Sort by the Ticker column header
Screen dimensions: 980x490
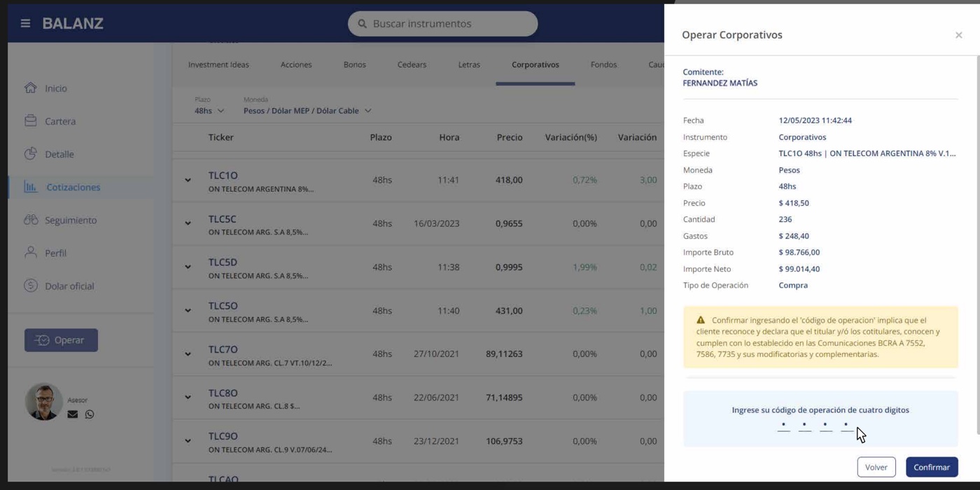tap(221, 137)
